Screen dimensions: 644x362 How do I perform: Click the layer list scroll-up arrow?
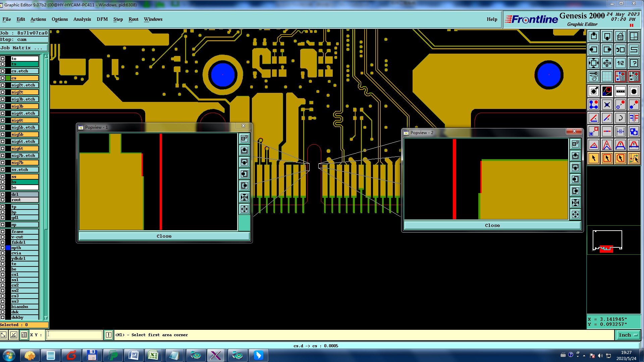pos(46,56)
